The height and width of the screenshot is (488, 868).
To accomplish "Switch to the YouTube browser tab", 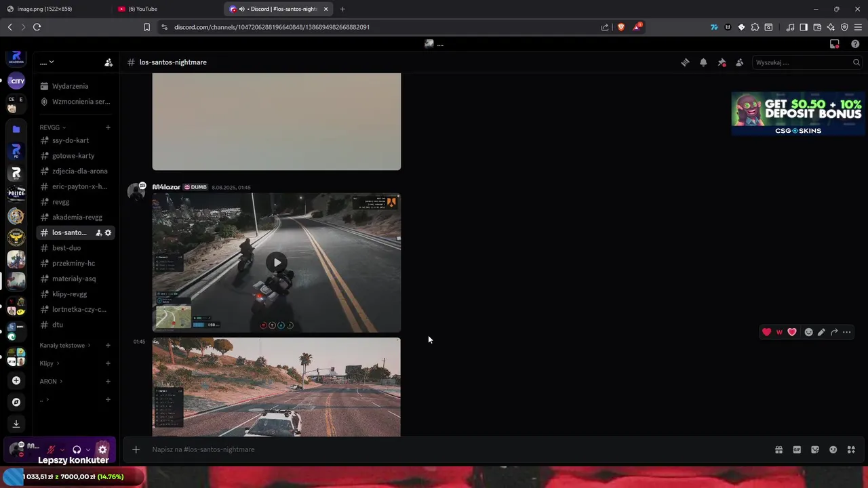I will pos(166,9).
